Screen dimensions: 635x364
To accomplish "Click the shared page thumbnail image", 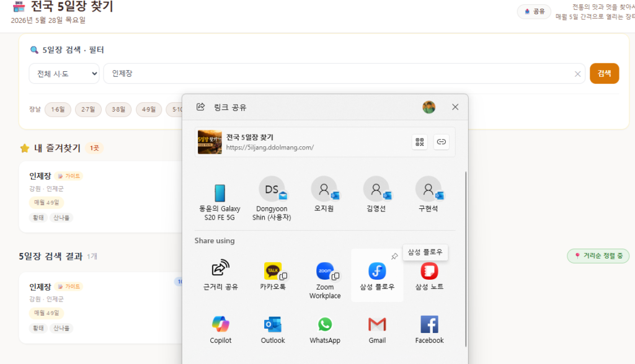I will [210, 142].
